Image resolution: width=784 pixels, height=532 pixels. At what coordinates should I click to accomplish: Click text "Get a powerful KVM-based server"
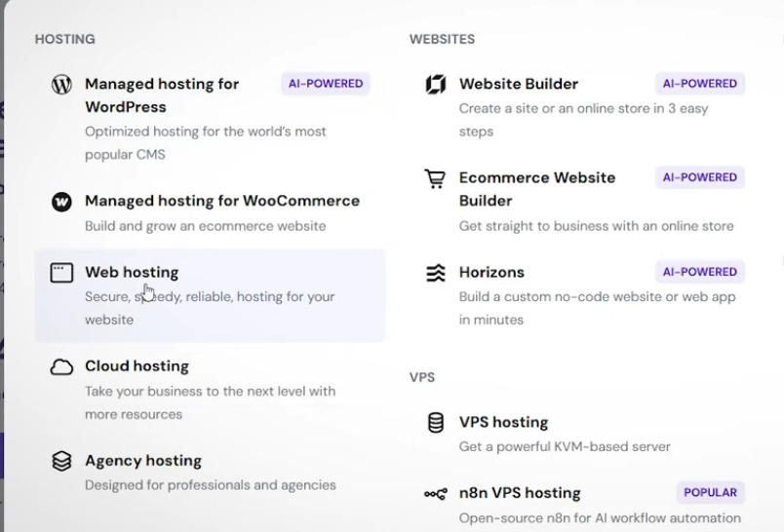(565, 446)
